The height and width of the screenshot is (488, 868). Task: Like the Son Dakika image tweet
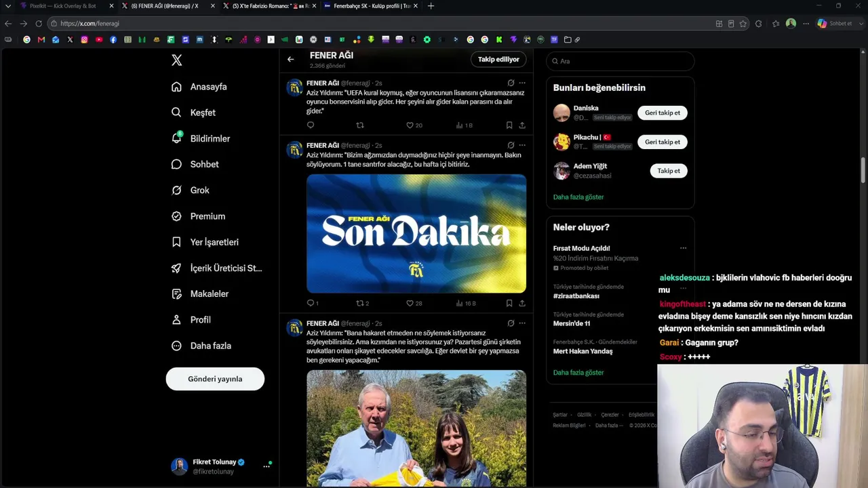pyautogui.click(x=414, y=303)
